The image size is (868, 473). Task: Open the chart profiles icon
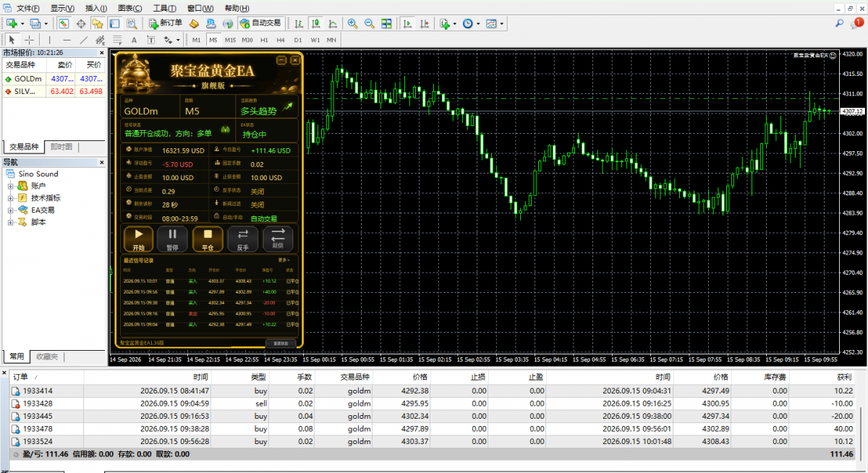34,23
